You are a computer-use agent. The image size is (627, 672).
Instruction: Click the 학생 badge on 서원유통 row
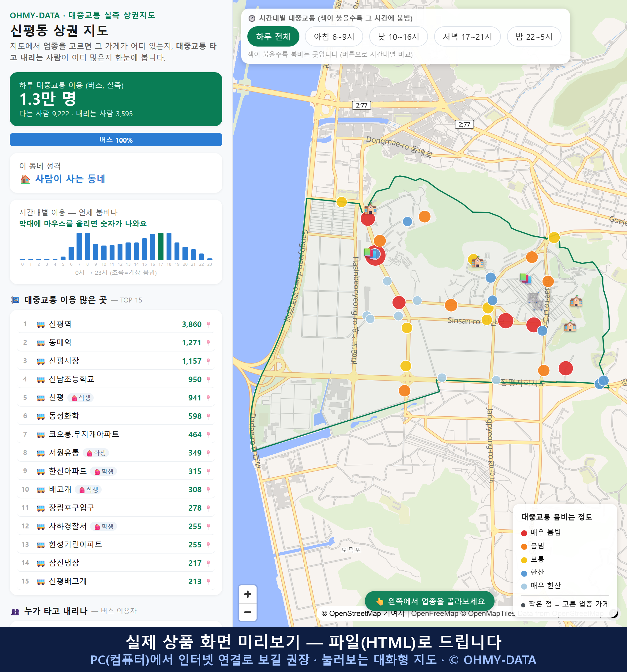click(96, 453)
